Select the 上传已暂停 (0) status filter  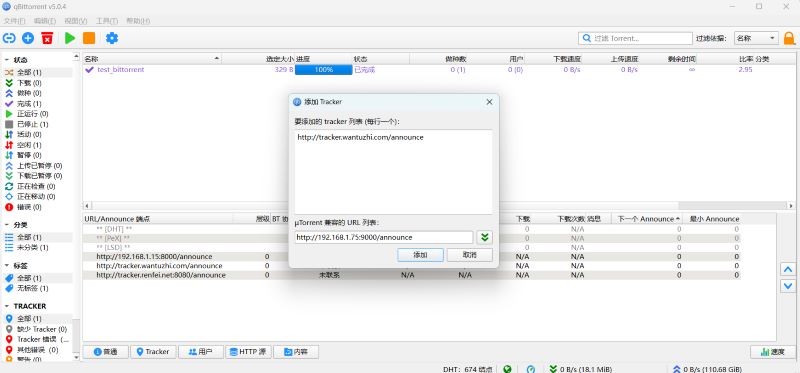coord(37,165)
